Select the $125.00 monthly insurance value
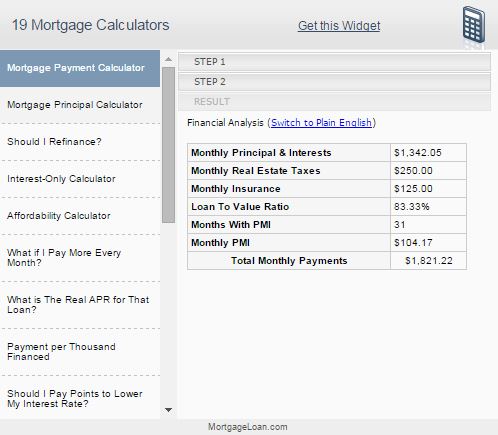 click(413, 189)
